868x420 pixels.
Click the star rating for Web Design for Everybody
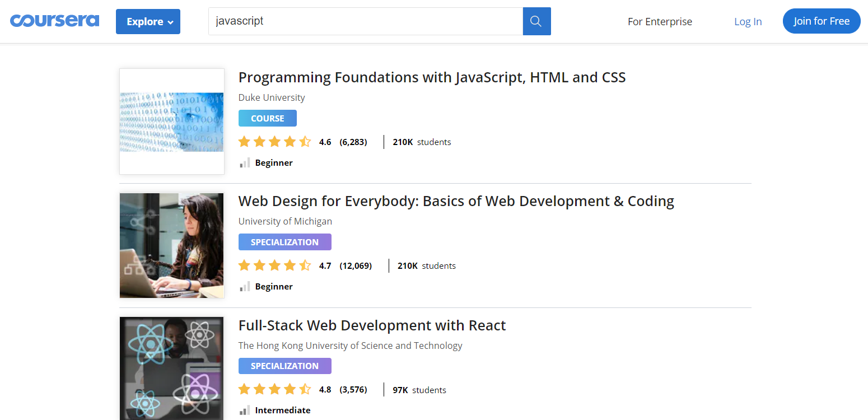[274, 265]
